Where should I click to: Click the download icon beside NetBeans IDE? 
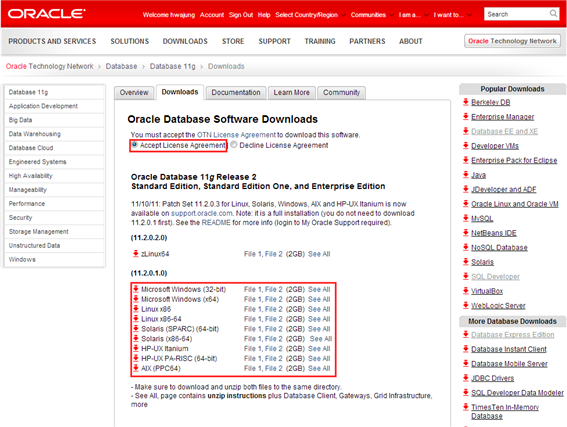coord(466,233)
